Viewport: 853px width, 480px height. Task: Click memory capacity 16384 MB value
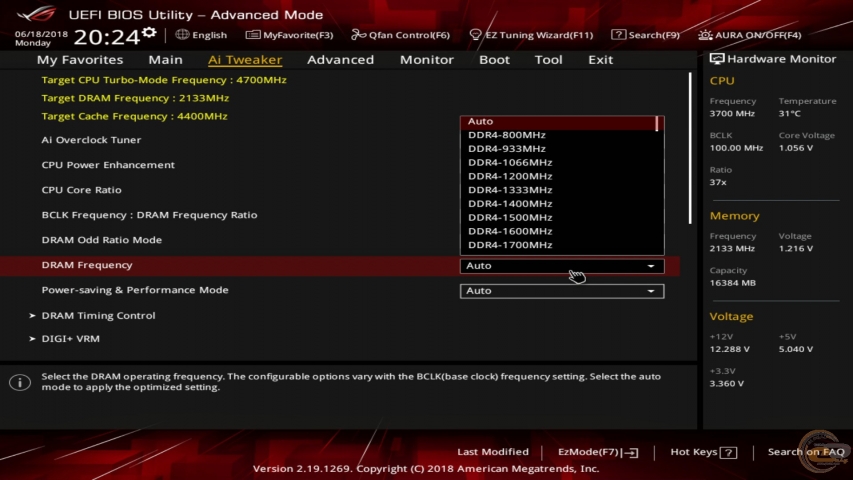point(732,283)
